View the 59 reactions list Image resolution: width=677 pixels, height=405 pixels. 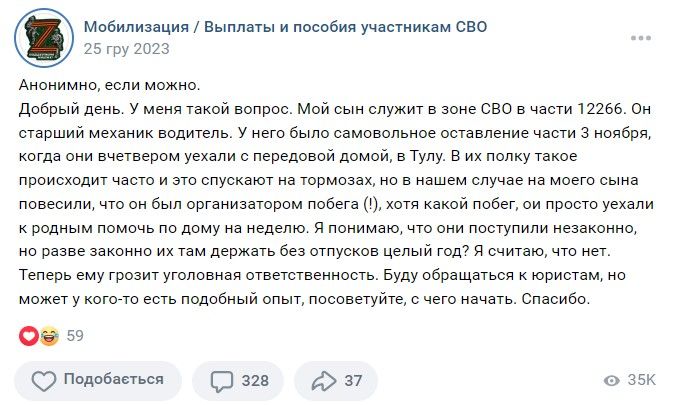[x=75, y=336]
